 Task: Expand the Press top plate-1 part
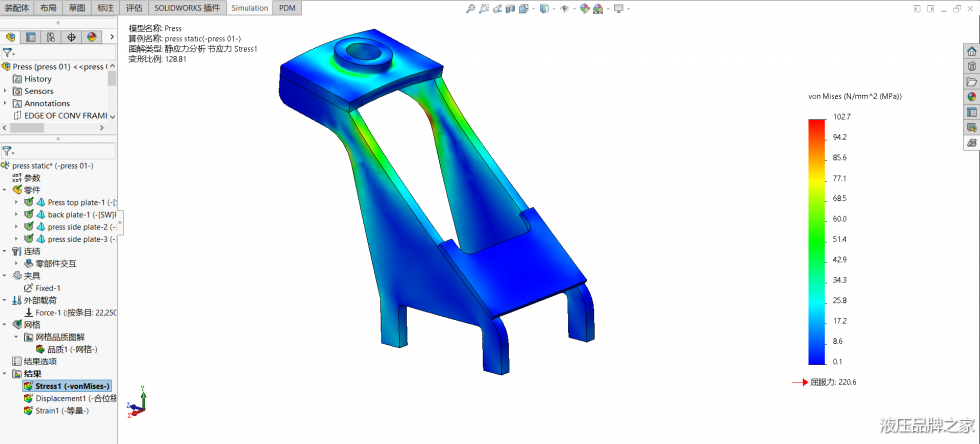click(16, 202)
